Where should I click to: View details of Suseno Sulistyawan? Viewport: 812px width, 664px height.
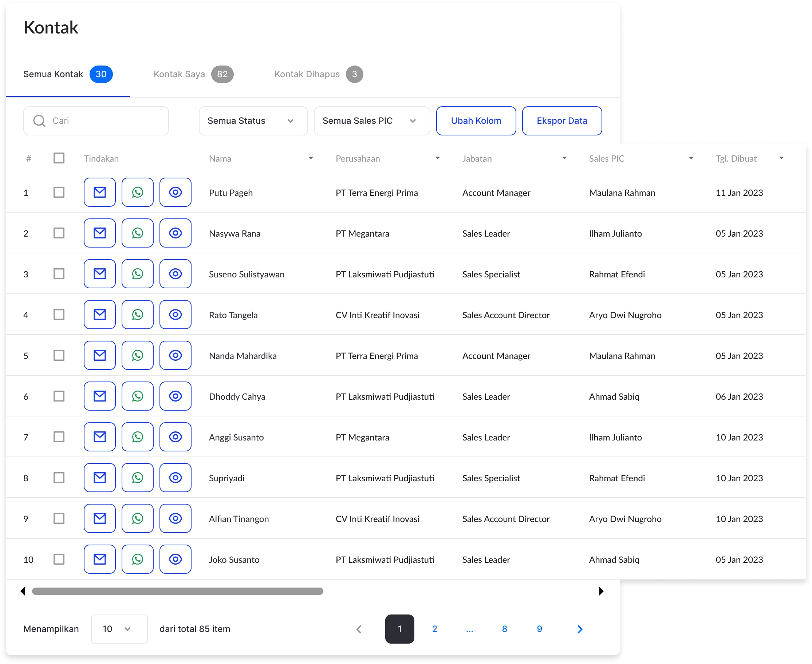(x=175, y=274)
